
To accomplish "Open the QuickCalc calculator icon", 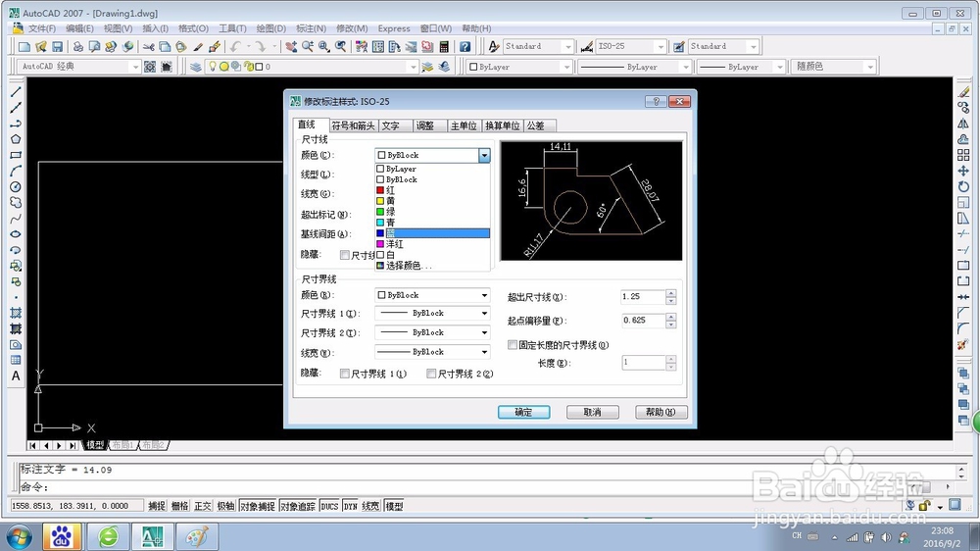I will (x=444, y=46).
